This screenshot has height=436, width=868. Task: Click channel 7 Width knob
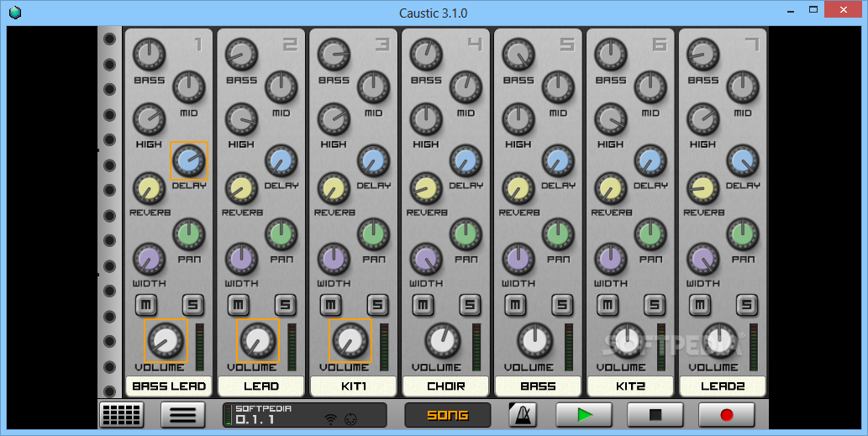coord(704,259)
